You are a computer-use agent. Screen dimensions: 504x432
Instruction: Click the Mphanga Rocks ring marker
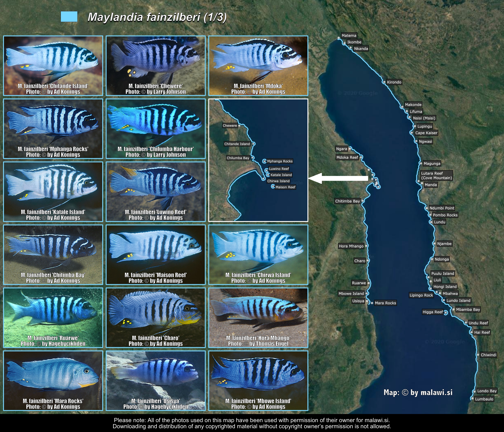coord(264,161)
